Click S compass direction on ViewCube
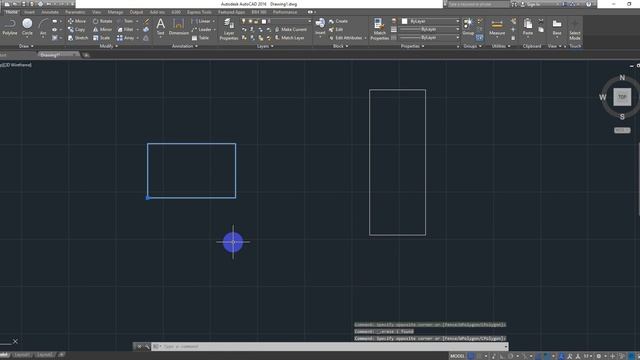This screenshot has width=640, height=360. tap(622, 117)
